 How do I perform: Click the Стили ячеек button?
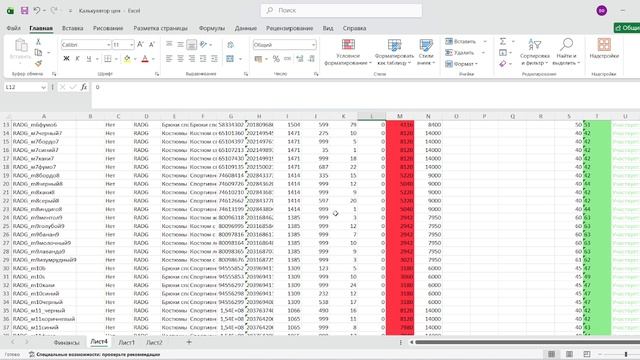[426, 52]
